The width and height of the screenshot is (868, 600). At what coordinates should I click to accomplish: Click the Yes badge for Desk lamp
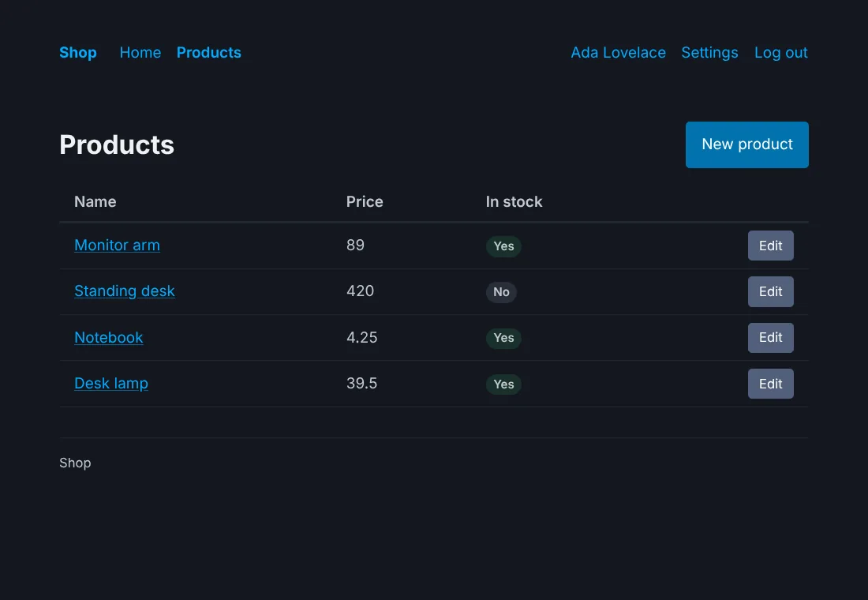coord(503,384)
